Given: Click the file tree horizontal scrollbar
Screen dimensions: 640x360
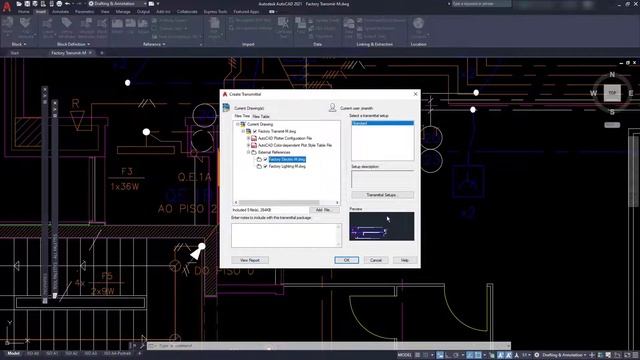Looking at the screenshot, I should 279,202.
